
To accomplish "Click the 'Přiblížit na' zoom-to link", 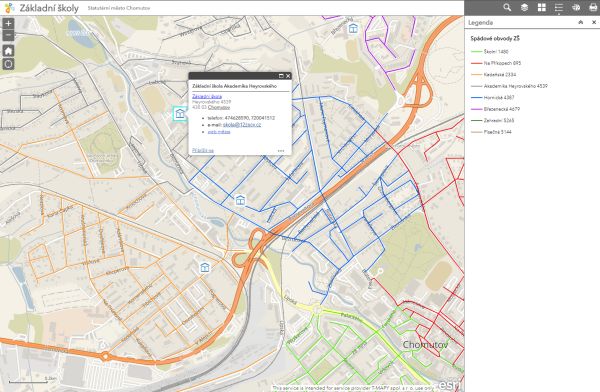I will (203, 150).
